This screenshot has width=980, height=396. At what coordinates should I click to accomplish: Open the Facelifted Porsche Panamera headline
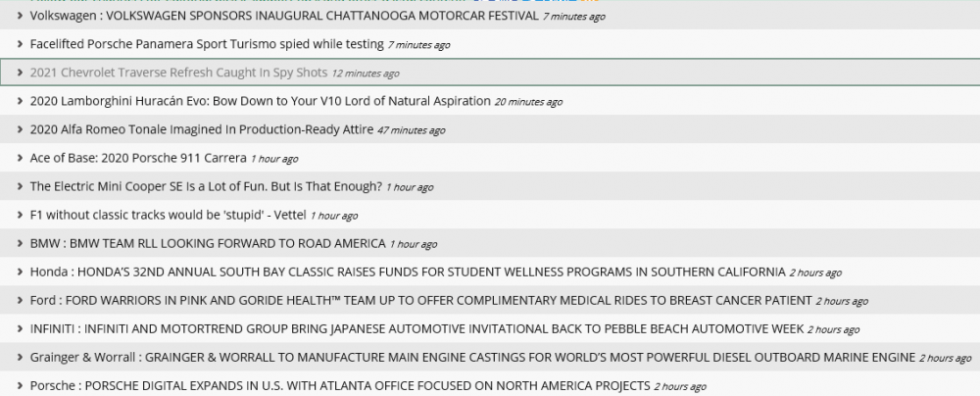(206, 45)
